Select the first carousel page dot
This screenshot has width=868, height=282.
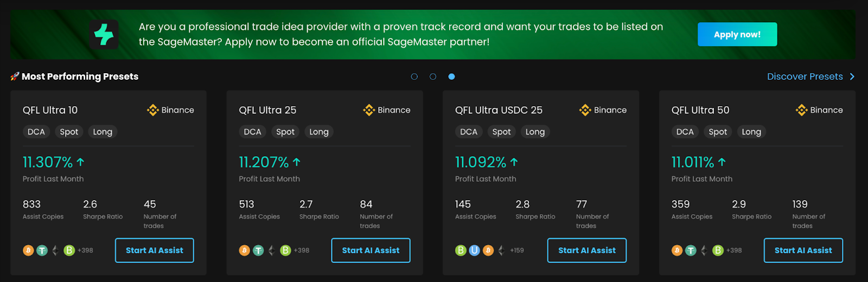click(x=414, y=76)
